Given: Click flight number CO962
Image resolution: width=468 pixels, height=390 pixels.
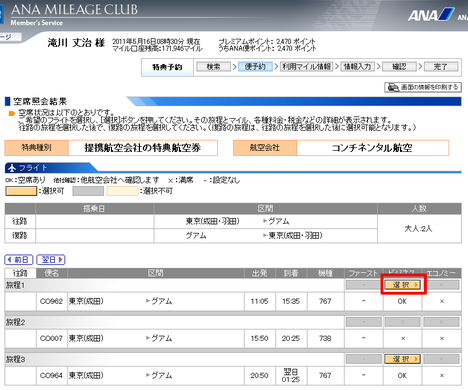Looking at the screenshot, I should point(51,301).
